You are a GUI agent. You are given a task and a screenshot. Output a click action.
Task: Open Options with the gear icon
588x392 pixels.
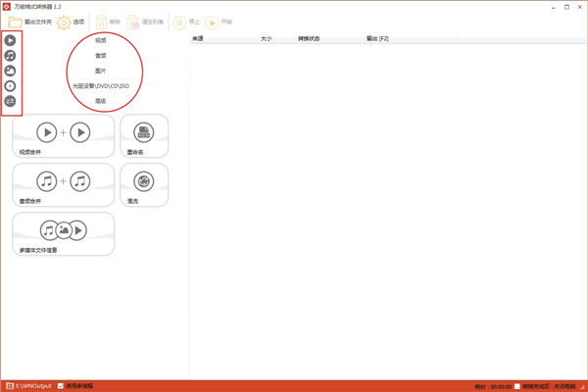(64, 23)
